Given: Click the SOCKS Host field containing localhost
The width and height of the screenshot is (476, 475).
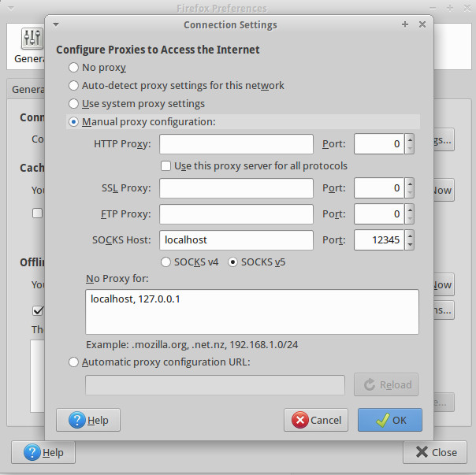Looking at the screenshot, I should click(236, 240).
